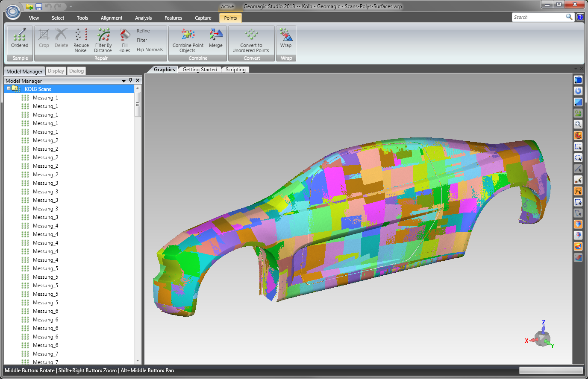This screenshot has width=588, height=379.
Task: Switch to the Scripting tab
Action: coord(235,70)
